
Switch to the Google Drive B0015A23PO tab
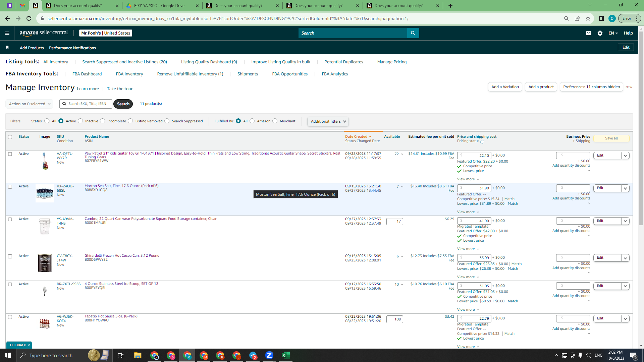(x=159, y=6)
